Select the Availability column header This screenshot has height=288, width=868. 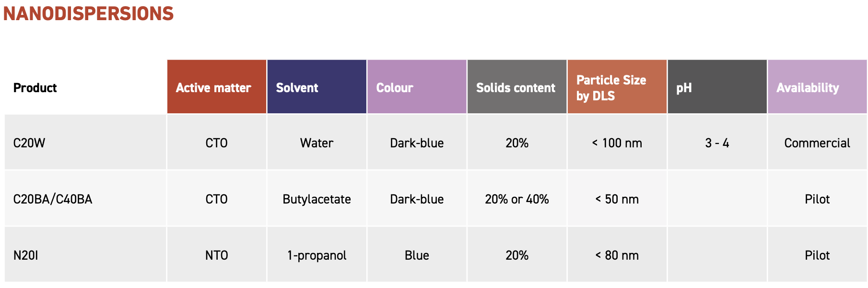click(818, 87)
